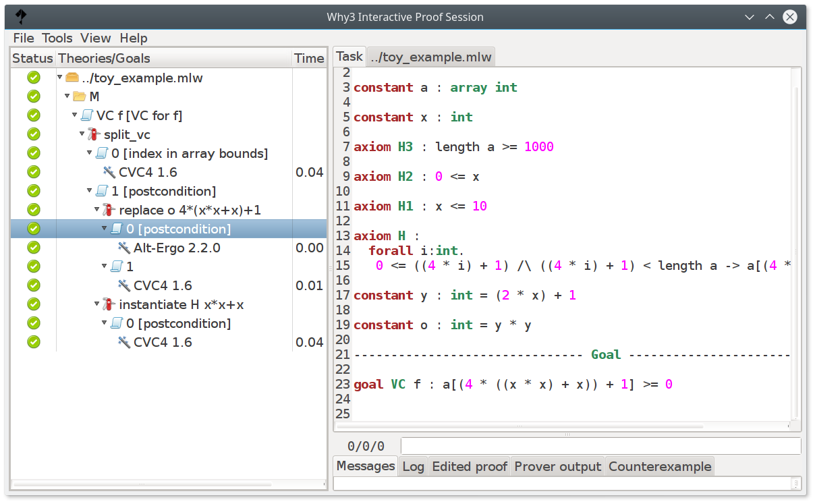Click the task view horizontal scrollbar
Image resolution: width=815 pixels, height=504 pixels.
(x=519, y=426)
